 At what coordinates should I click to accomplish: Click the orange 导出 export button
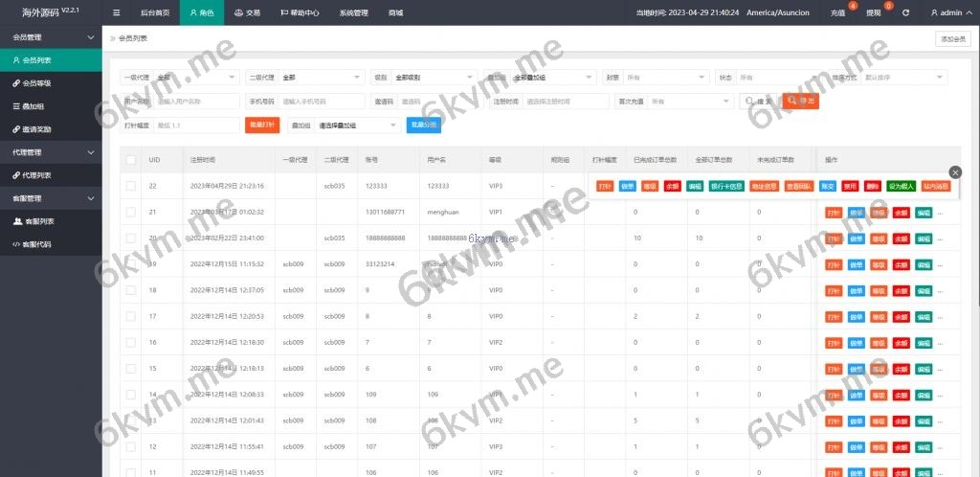point(800,101)
